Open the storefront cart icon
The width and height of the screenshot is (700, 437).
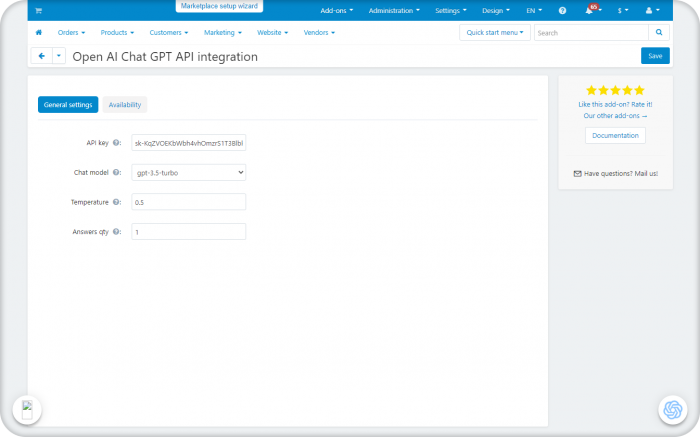click(x=38, y=11)
